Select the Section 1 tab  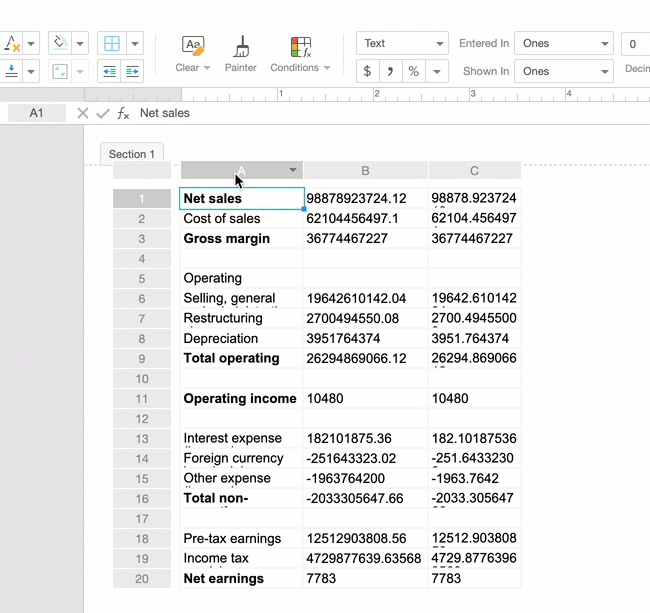(132, 154)
